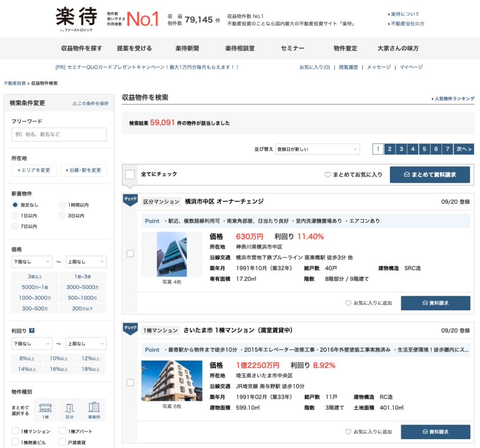The width and height of the screenshot is (480, 448).
Task: Open 不動産会社の方 link
Action: click(x=406, y=23)
